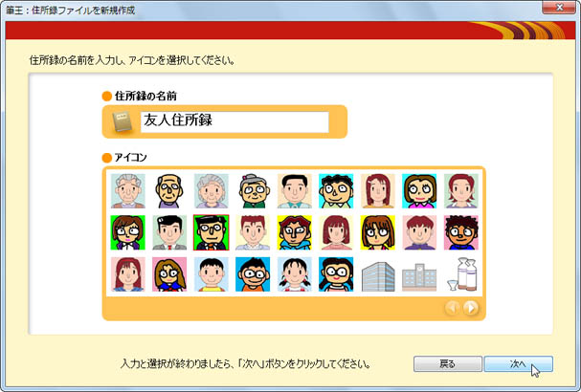This screenshot has width=581, height=392.
Task: Choose the bald old man with glasses icon
Action: 170,190
